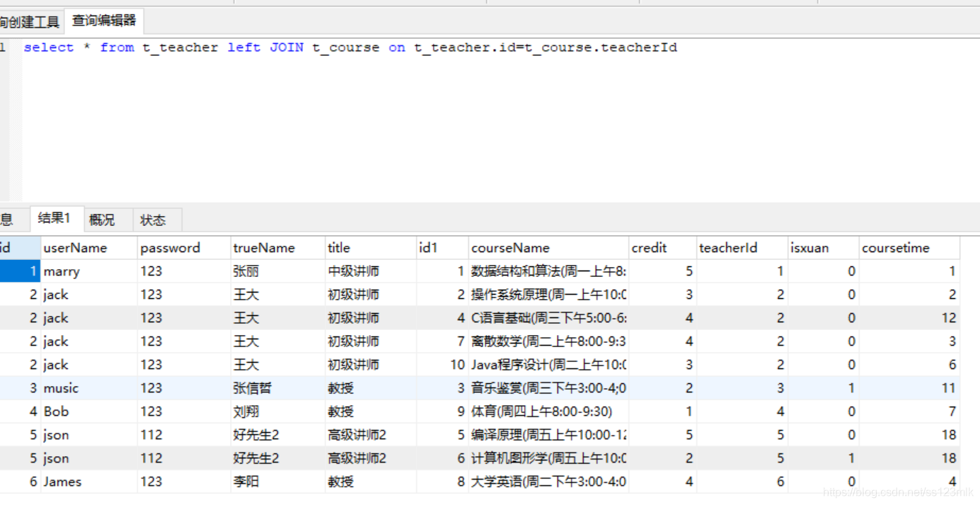
Task: Select the 编译原理 courseName cell
Action: pos(548,435)
